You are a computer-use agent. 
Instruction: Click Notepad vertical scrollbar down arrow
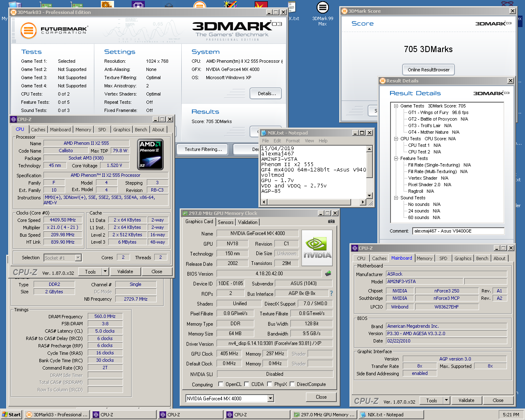[x=369, y=196]
